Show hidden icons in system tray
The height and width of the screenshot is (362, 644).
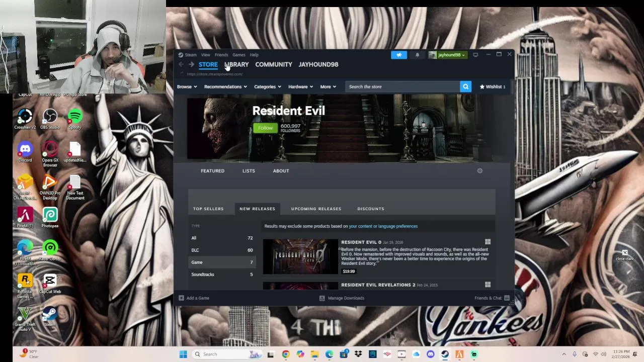(563, 354)
